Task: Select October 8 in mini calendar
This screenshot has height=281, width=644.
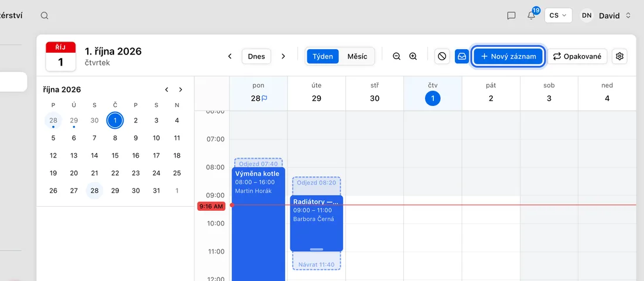Action: [115, 138]
